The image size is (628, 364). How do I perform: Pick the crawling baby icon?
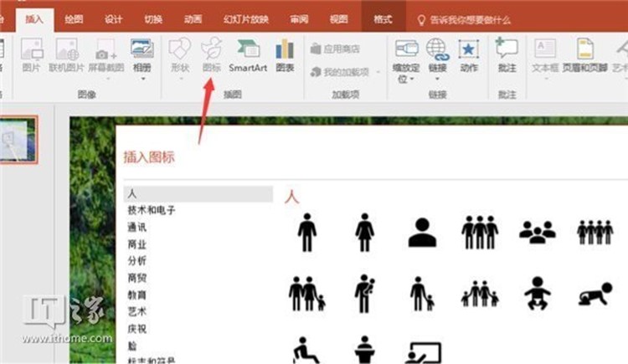(595, 294)
